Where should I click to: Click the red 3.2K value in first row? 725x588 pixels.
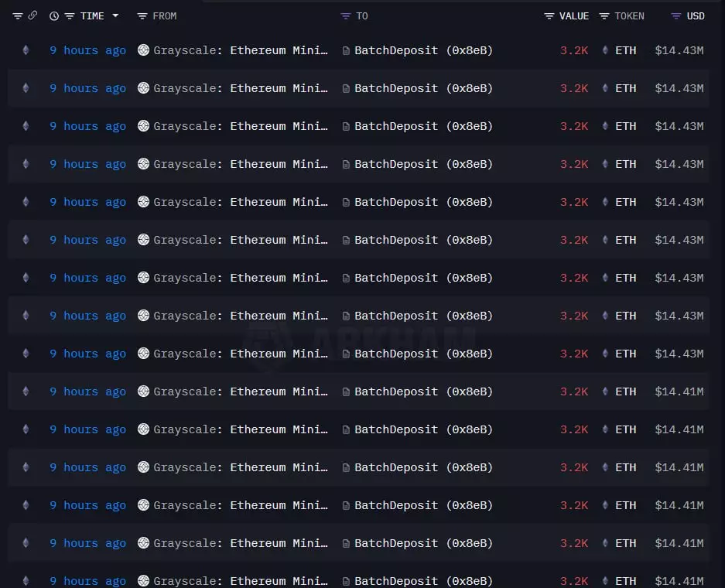point(574,50)
